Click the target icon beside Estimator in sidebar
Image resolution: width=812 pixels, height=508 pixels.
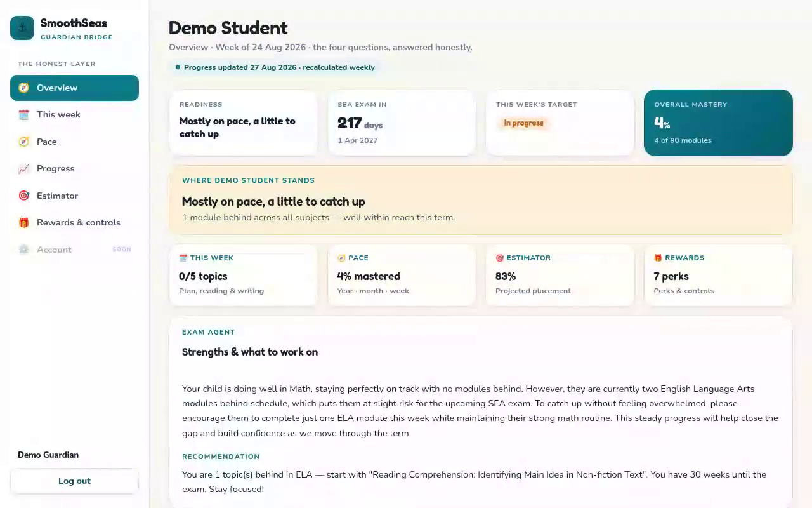24,196
